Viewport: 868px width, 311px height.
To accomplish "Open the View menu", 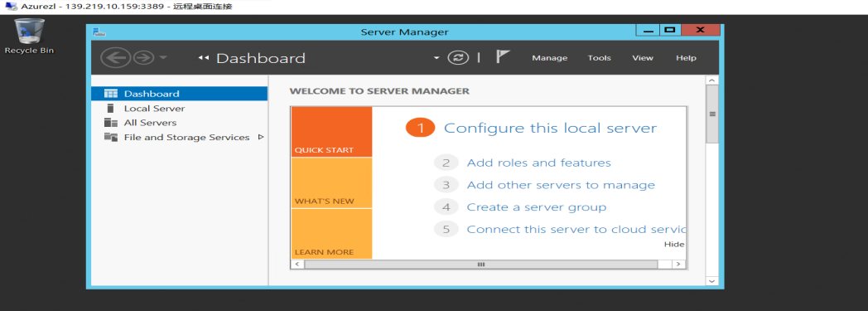I will 643,58.
